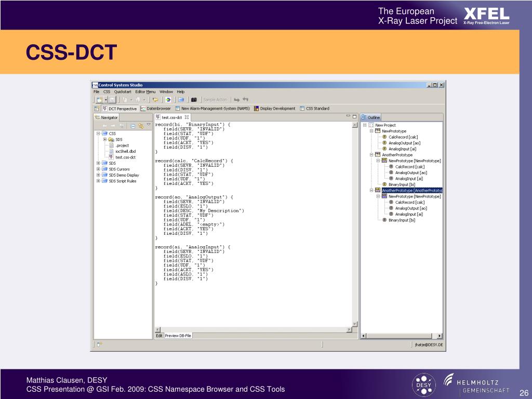Click the line record(calc, "CalcRecord") in editor
Viewport: 532px width, 399px height.
click(x=194, y=161)
